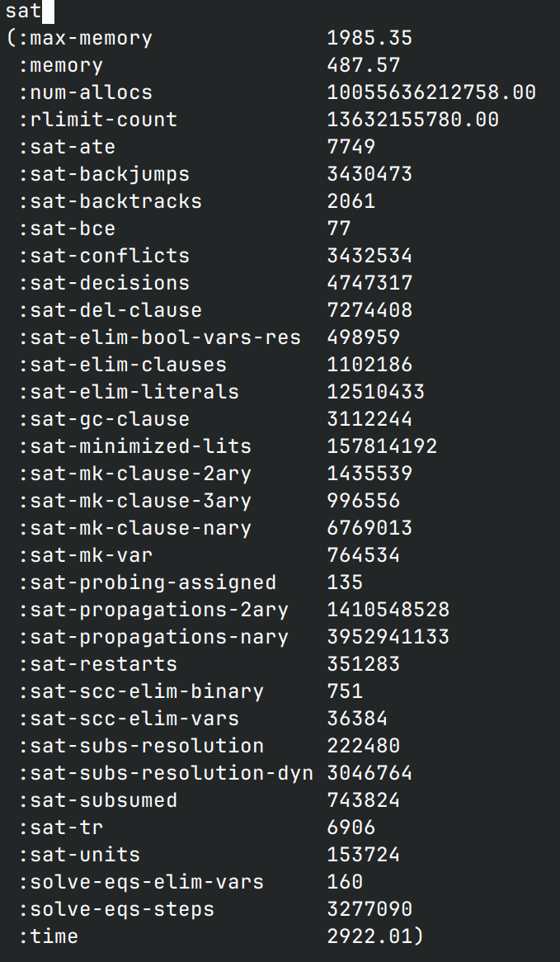Click the :sat-decisions label
Image resolution: width=560 pixels, height=962 pixels.
[x=104, y=283]
